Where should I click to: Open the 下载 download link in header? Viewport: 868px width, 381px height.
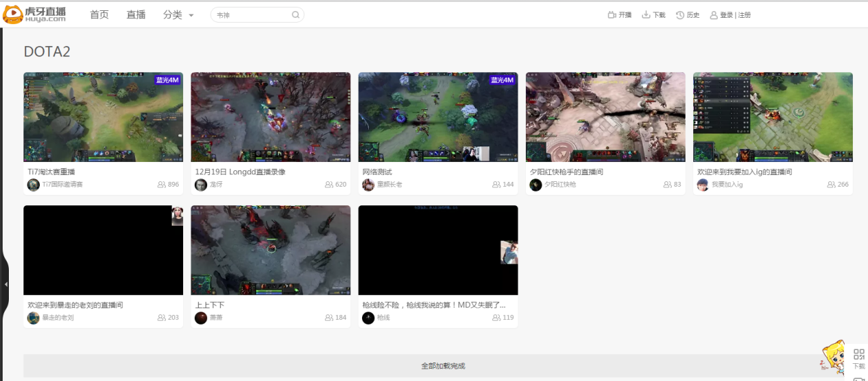click(653, 14)
